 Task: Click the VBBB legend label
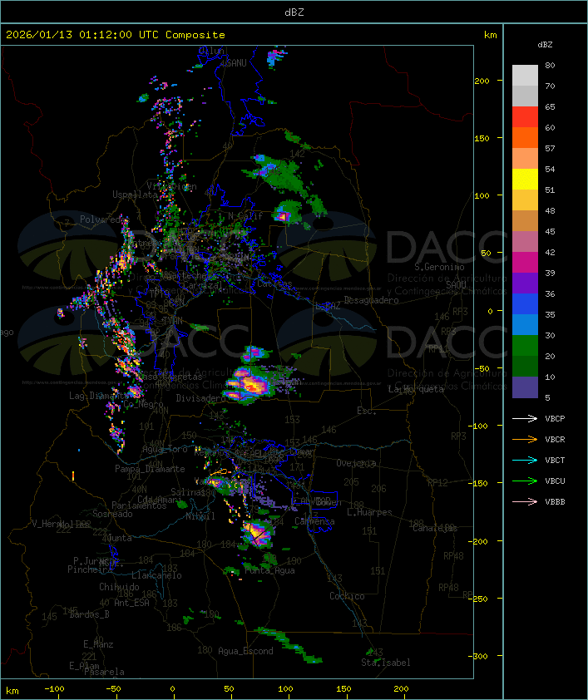555,502
